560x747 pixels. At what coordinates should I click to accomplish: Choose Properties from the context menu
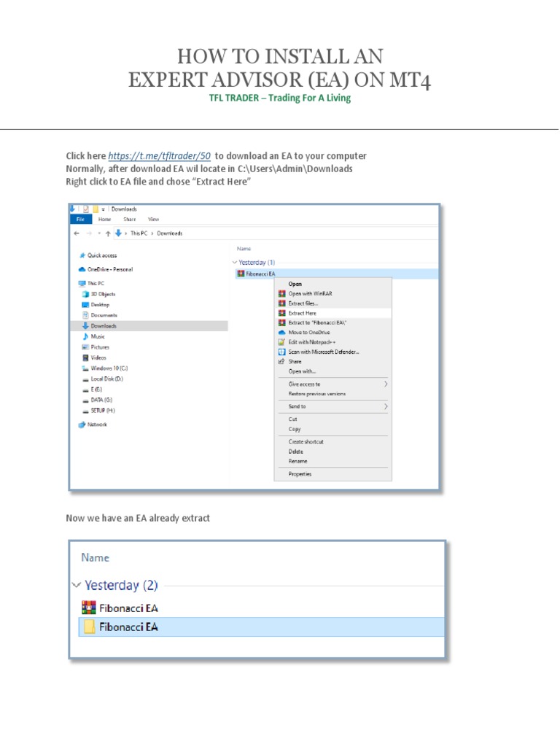(x=300, y=474)
